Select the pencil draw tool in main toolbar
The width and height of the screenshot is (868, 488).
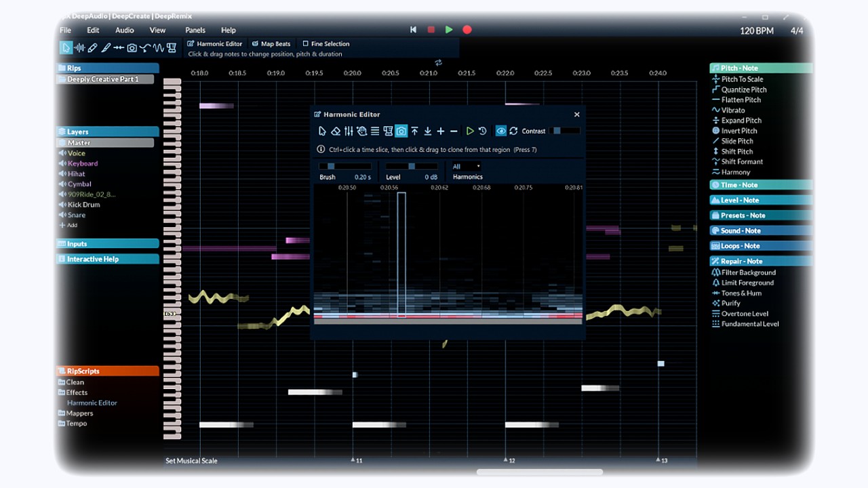point(92,48)
